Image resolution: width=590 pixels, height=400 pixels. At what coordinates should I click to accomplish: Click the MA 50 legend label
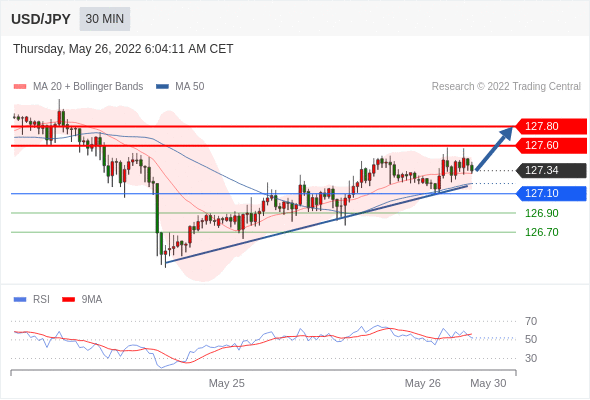pos(190,87)
